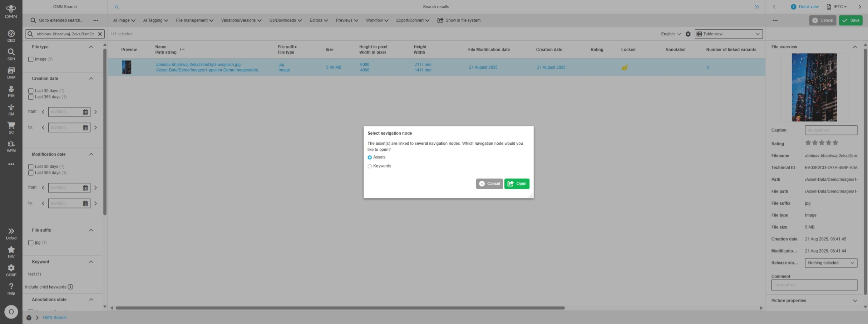Check the Image file type checkbox

point(31,59)
